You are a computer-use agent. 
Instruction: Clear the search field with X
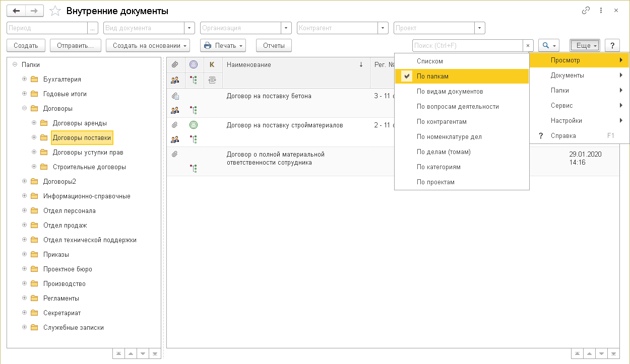(x=528, y=45)
